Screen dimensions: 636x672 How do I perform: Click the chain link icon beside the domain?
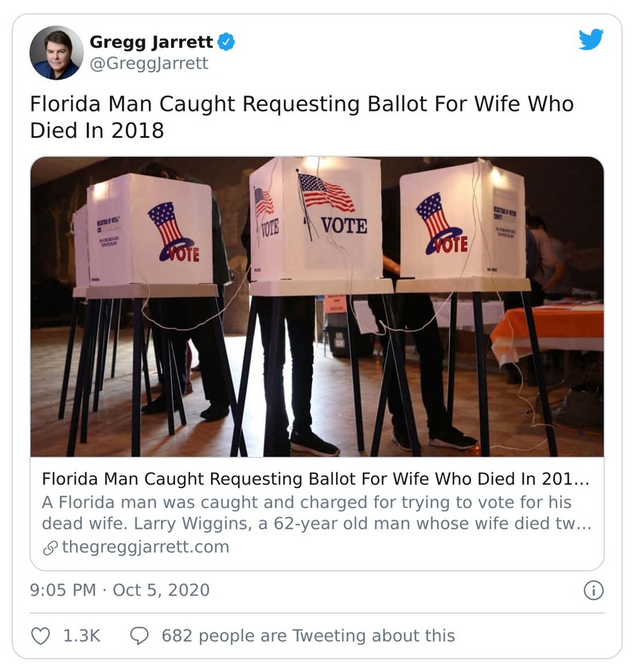tap(49, 547)
